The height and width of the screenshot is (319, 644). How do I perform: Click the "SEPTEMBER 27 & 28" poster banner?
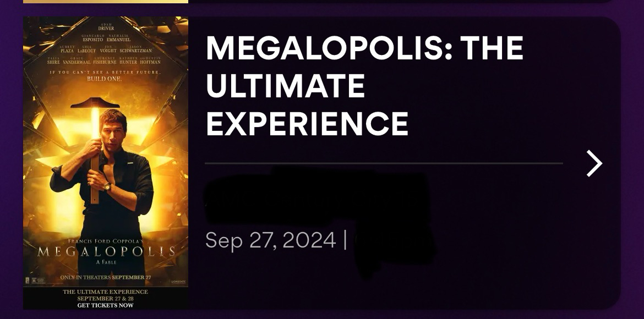click(x=105, y=298)
